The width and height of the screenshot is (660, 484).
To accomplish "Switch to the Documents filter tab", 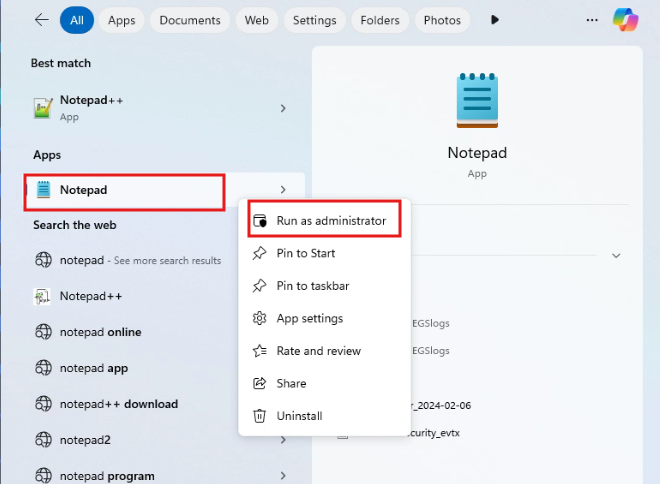I will tap(190, 20).
